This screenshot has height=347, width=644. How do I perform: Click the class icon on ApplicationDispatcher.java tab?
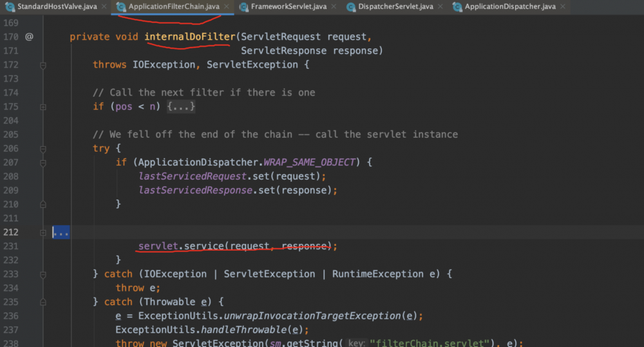457,6
